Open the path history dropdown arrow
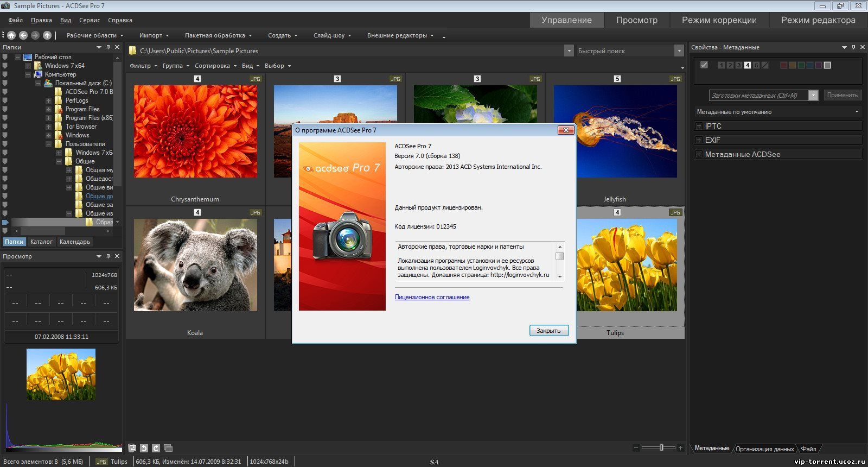The width and height of the screenshot is (868, 467). coord(569,51)
